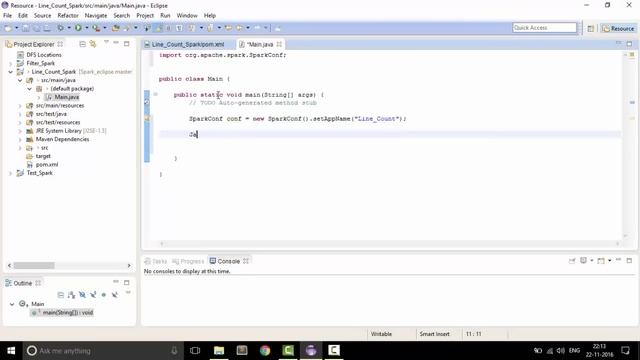Open the Source menu
Viewport: 640px width, 360px height.
pos(42,16)
